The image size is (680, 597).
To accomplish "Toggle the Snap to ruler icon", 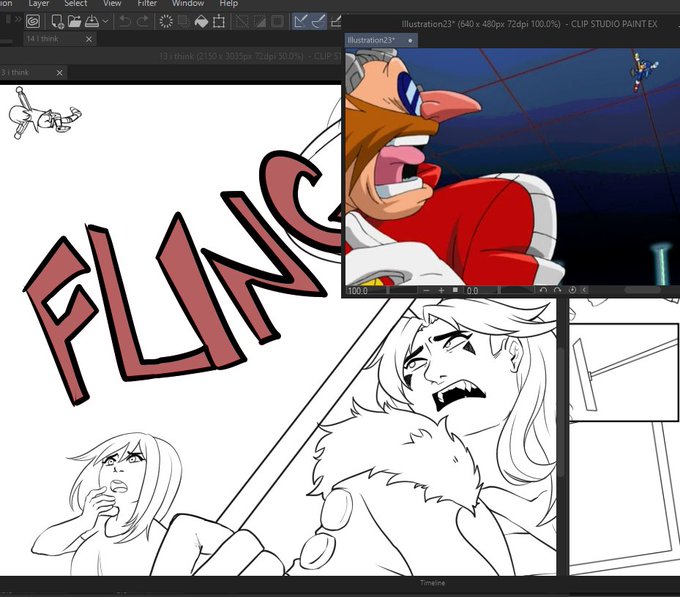I will pyautogui.click(x=300, y=21).
